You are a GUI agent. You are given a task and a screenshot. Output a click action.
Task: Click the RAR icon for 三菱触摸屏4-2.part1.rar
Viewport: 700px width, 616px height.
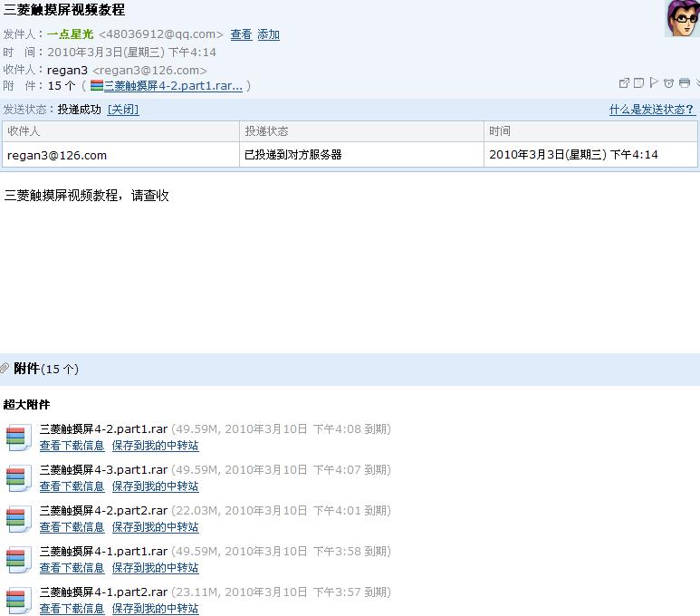pyautogui.click(x=18, y=437)
